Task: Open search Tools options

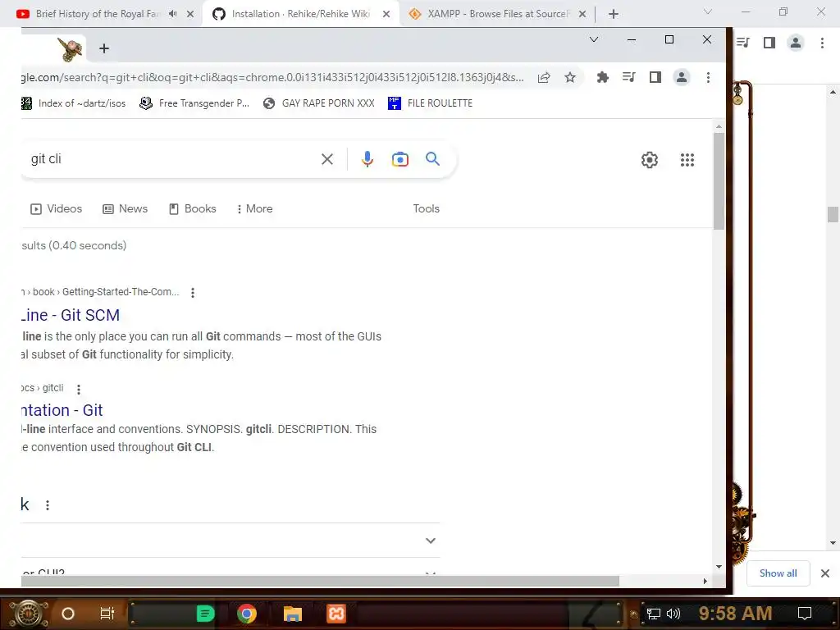Action: coord(426,208)
